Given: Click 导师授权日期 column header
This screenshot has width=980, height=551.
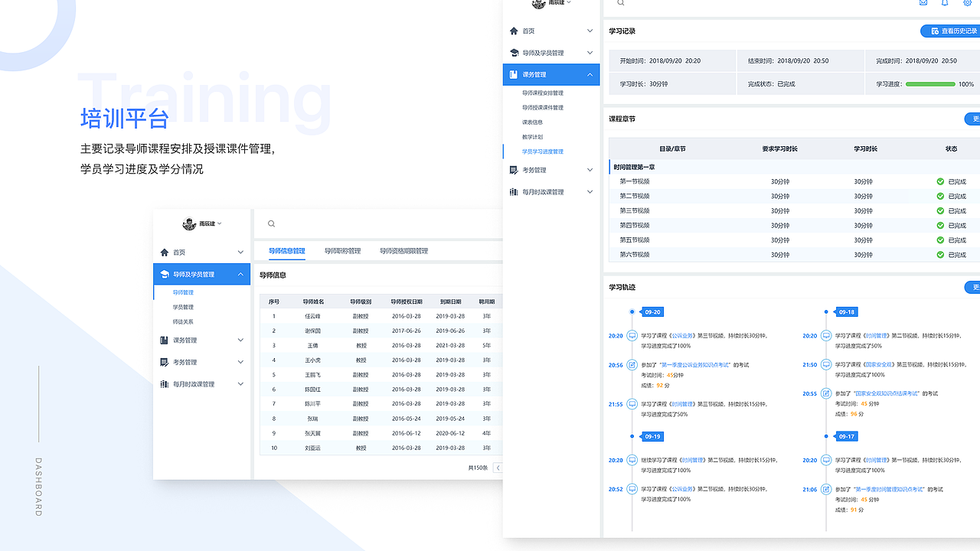Looking at the screenshot, I should coord(407,302).
